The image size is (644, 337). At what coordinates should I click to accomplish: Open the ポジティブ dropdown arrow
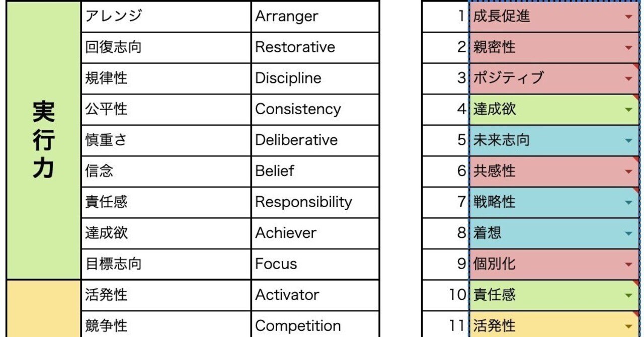(x=628, y=78)
